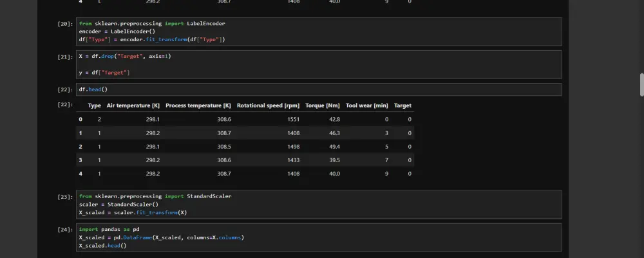
Task: Click the input prompt label [23]:
Action: (65, 196)
